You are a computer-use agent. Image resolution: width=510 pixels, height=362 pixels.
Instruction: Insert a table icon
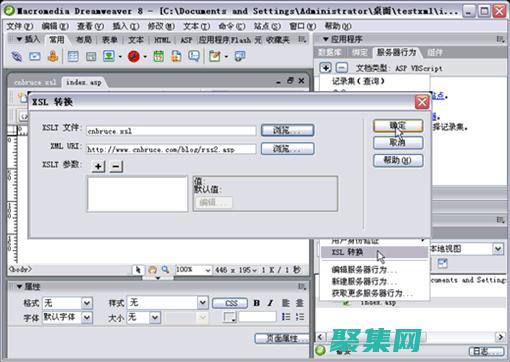pyautogui.click(x=73, y=56)
